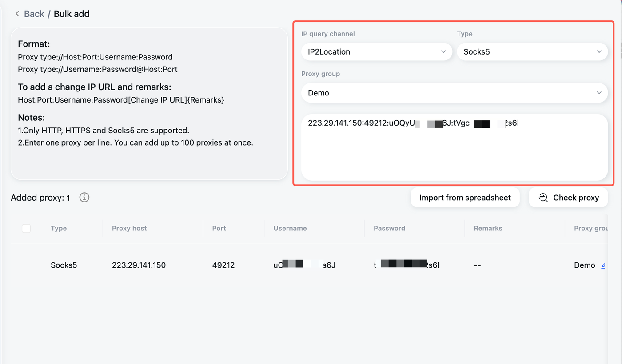Select the Type column header
Image resolution: width=622 pixels, height=364 pixels.
click(x=59, y=228)
